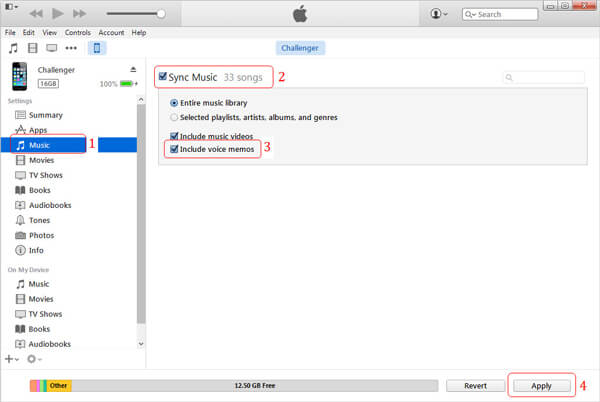The width and height of the screenshot is (600, 402).
Task: Click sidebar scrollbar down arrow
Action: (141, 344)
